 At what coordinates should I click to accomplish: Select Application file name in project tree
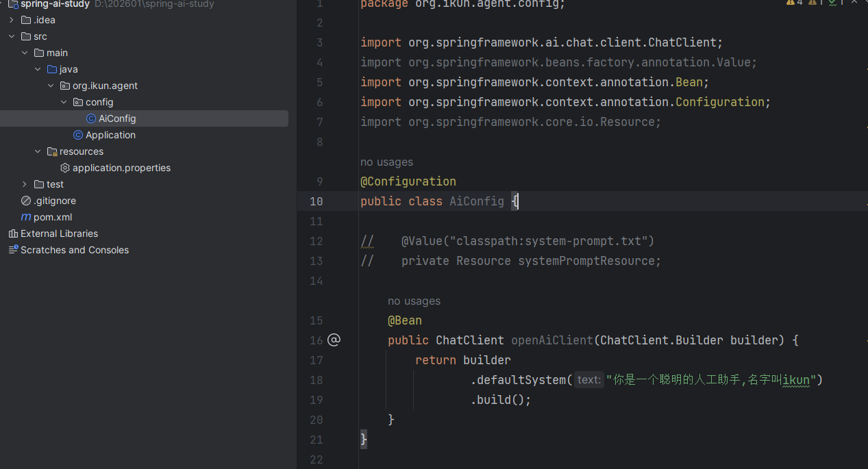pos(110,135)
